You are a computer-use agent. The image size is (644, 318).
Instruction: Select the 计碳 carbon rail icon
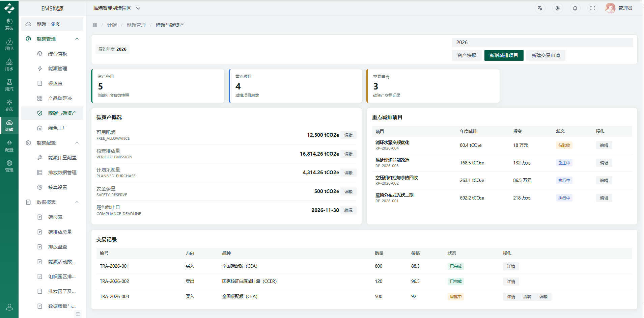[9, 126]
